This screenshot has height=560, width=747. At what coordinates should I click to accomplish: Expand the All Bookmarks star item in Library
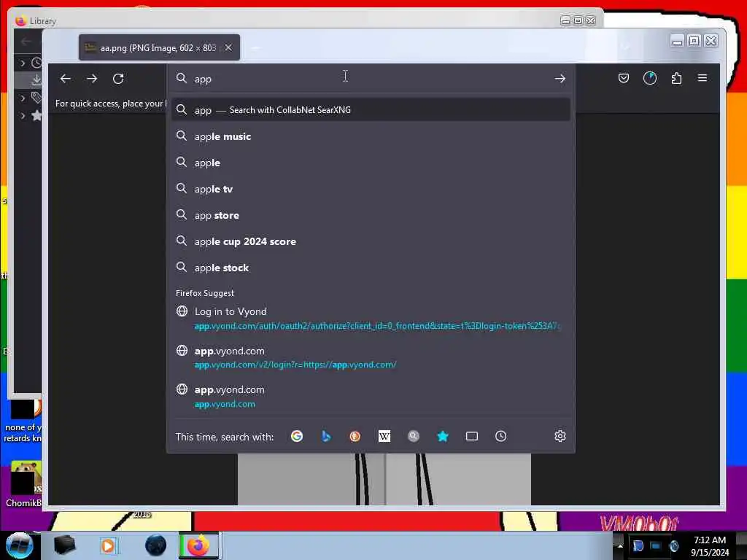[x=23, y=116]
